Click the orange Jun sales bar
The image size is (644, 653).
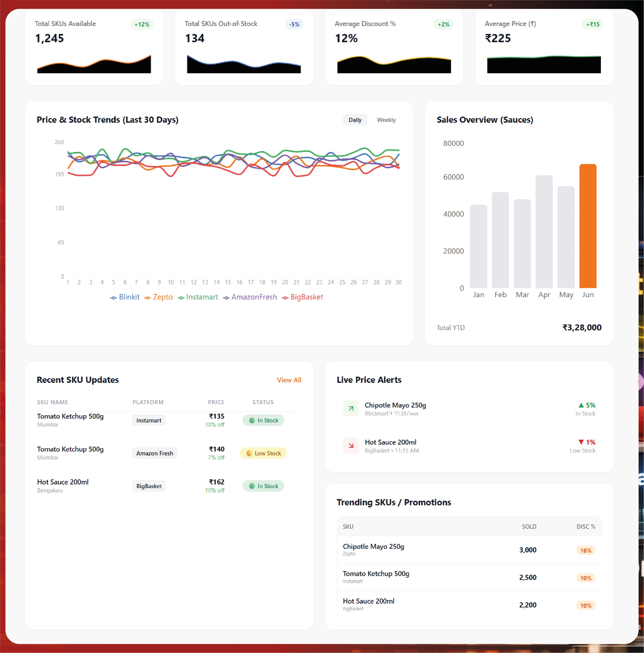tap(588, 226)
